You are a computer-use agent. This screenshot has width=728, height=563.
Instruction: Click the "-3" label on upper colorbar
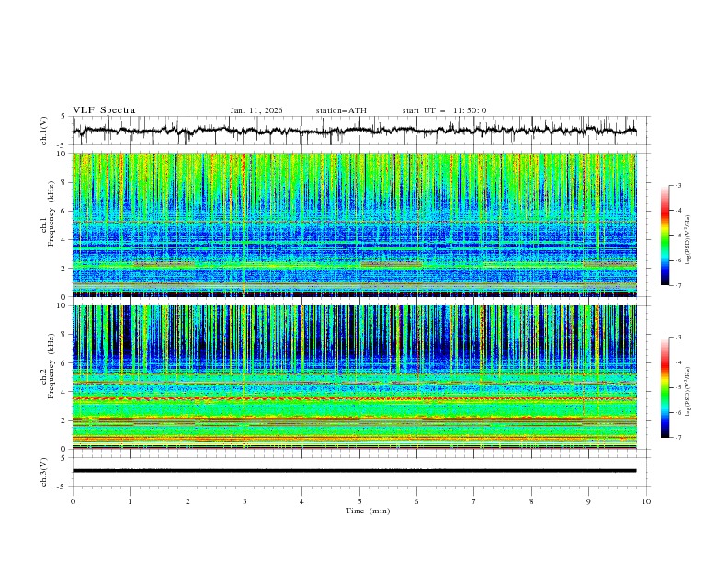[677, 185]
